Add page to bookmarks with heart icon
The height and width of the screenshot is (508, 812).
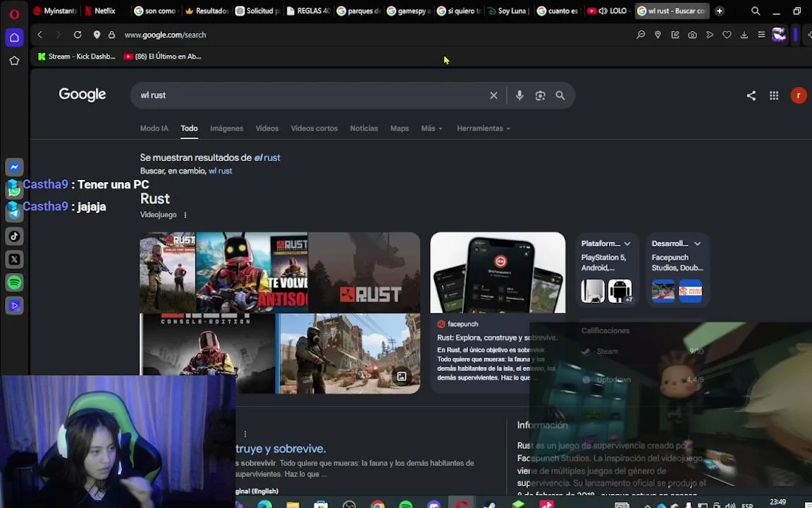727,35
